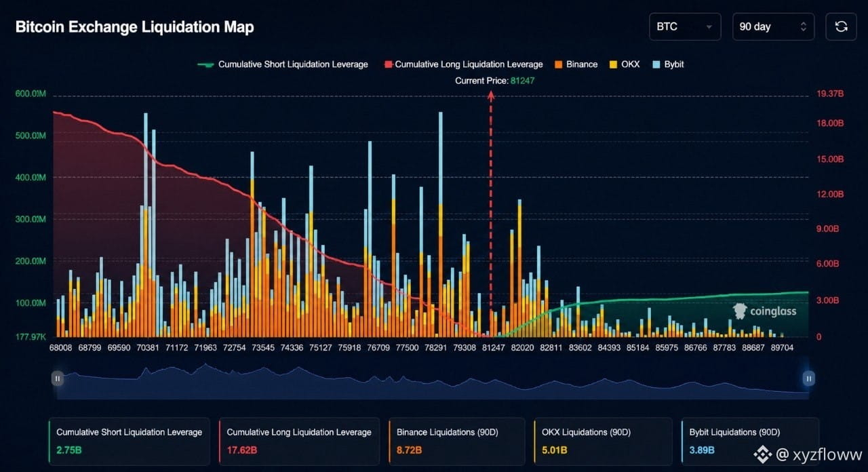This screenshot has height=472, width=868.
Task: Click the 3.89B Bybit value
Action: 702,450
